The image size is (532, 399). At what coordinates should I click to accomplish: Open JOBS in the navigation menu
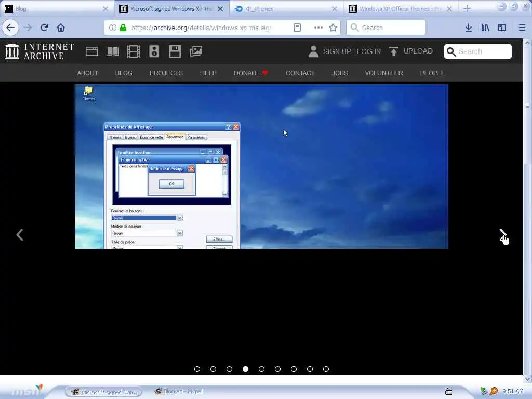point(340,73)
